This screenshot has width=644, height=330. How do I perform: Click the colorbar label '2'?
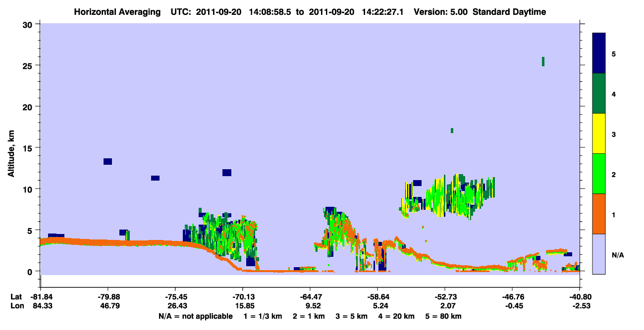(613, 175)
